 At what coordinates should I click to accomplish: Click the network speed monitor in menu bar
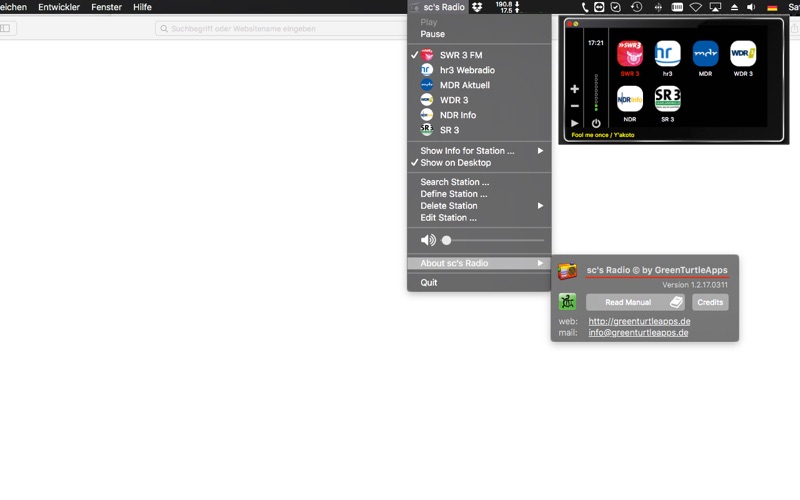click(507, 7)
